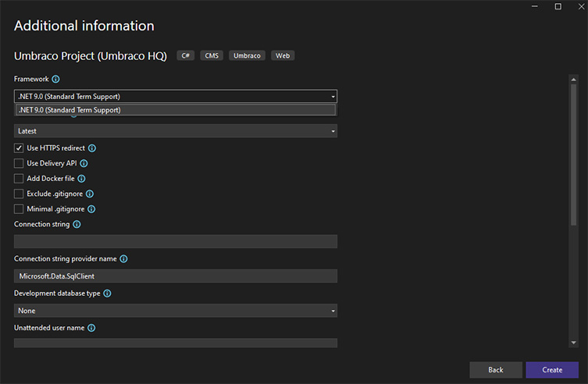Click the Connection string input field
Viewport: 588px width, 384px height.
tap(176, 241)
